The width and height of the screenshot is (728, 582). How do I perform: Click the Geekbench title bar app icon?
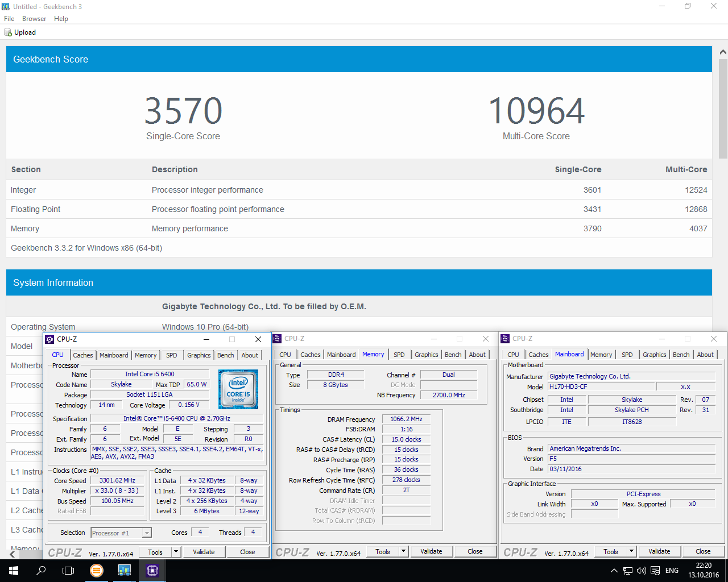point(6,6)
